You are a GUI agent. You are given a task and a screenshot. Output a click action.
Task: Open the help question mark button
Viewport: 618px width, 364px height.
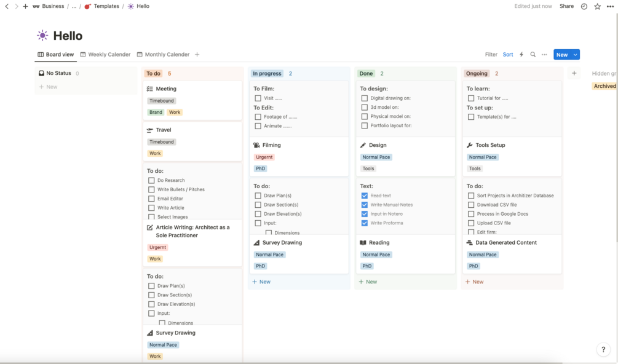click(603, 349)
